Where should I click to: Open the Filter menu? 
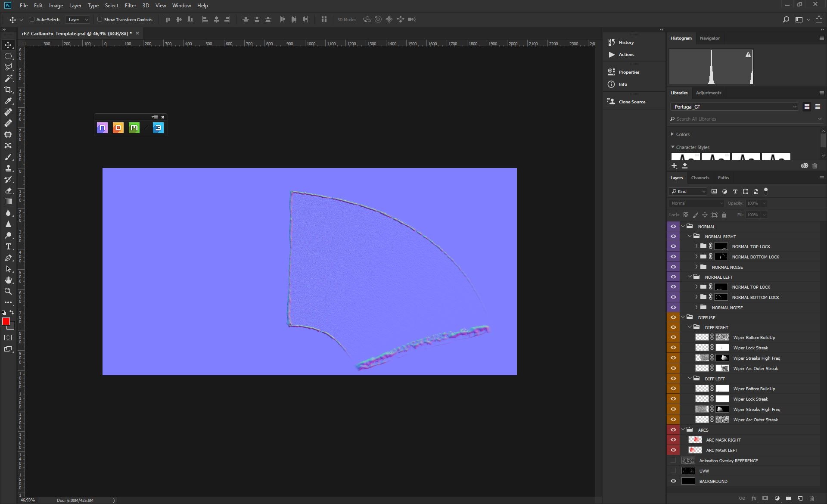tap(131, 6)
